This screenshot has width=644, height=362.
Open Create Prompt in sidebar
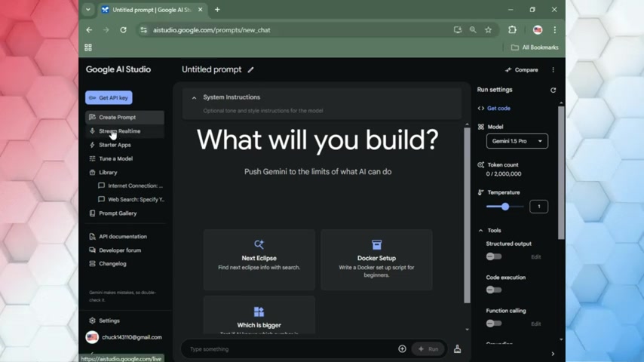tap(125, 117)
